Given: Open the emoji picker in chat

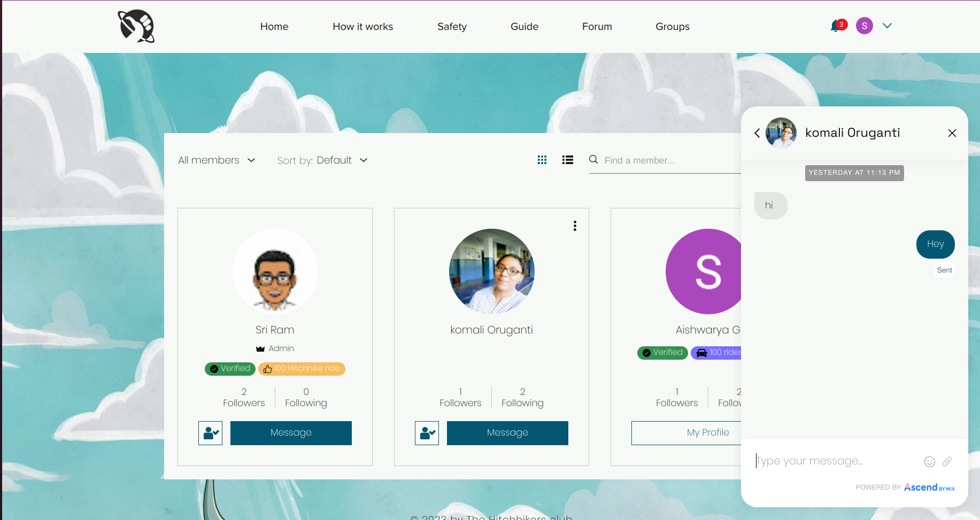Looking at the screenshot, I should click(x=930, y=462).
